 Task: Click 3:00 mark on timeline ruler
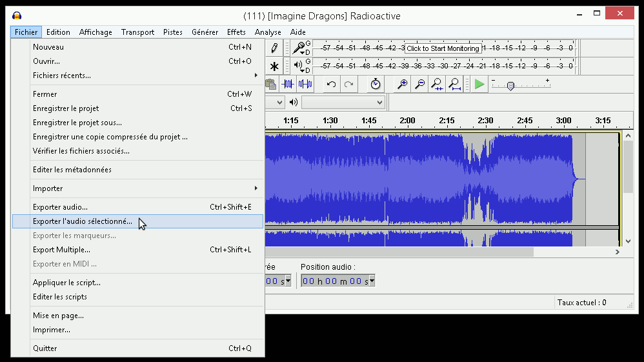pos(563,121)
